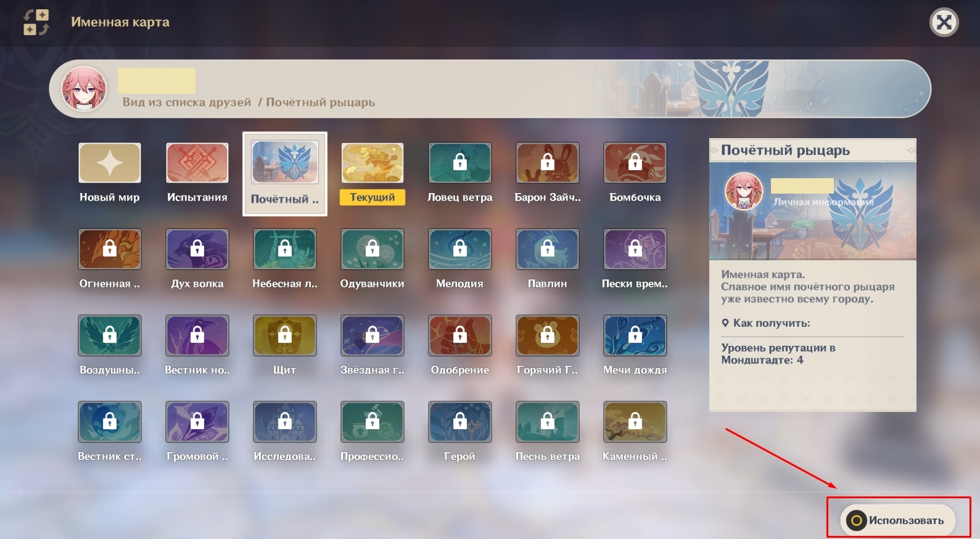Click the locked Барон Зайчик namecard
The width and height of the screenshot is (980, 539).
tap(548, 163)
